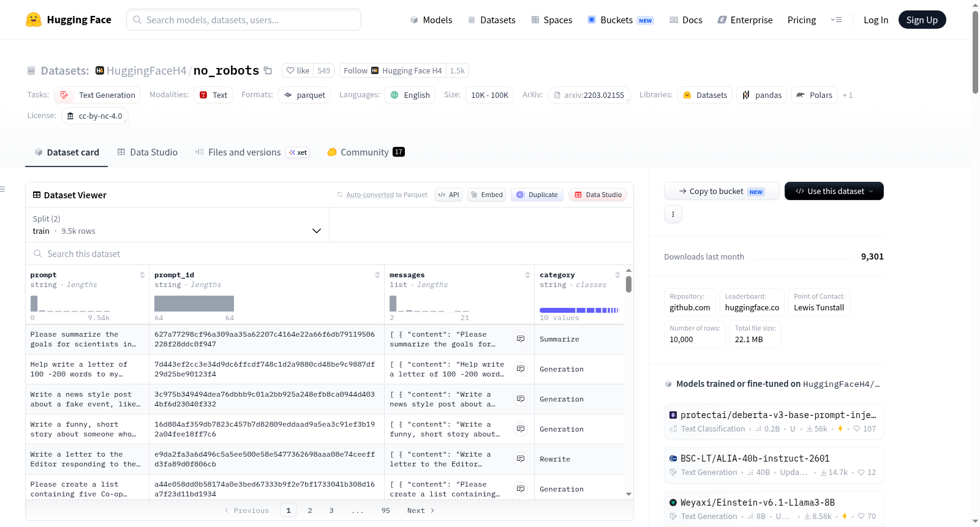The image size is (980, 527).
Task: Sort the prompt column
Action: [x=142, y=275]
